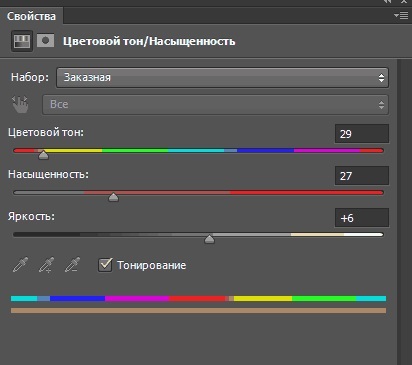The image size is (412, 365).
Task: Click the tan output color bar
Action: tap(198, 311)
